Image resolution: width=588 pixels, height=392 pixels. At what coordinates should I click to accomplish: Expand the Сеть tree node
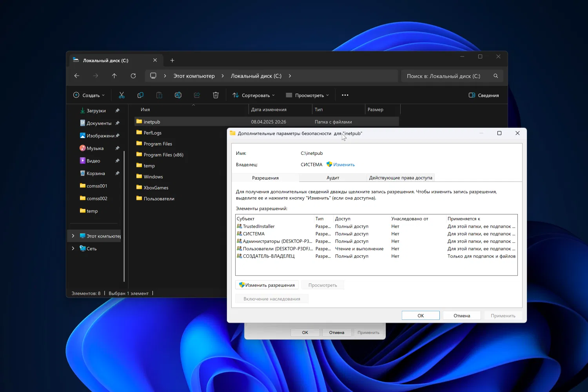click(x=73, y=249)
